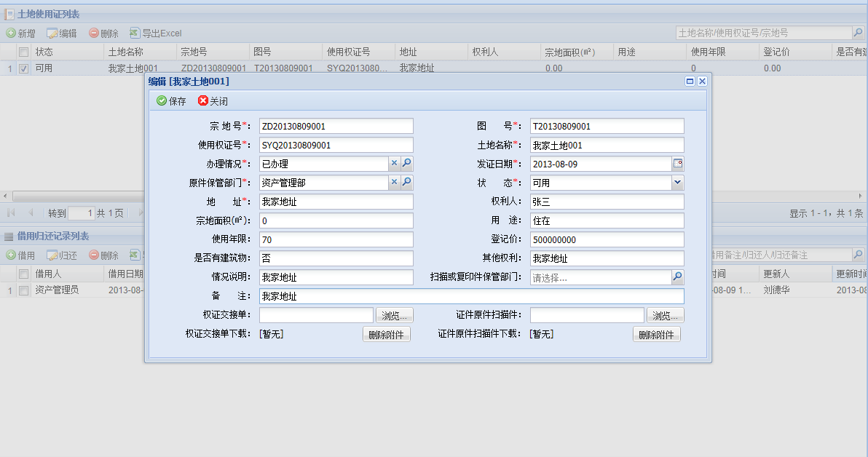Close the 编辑 dialog with the X icon
Screen dimensions: 868x457
[x=702, y=82]
